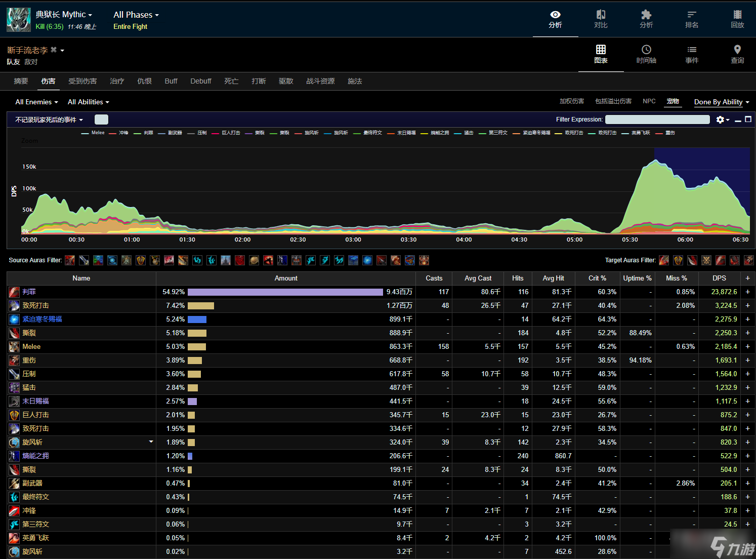
Task: Click the 紧迫寒冬赐福 blue amount bar
Action: 197,320
